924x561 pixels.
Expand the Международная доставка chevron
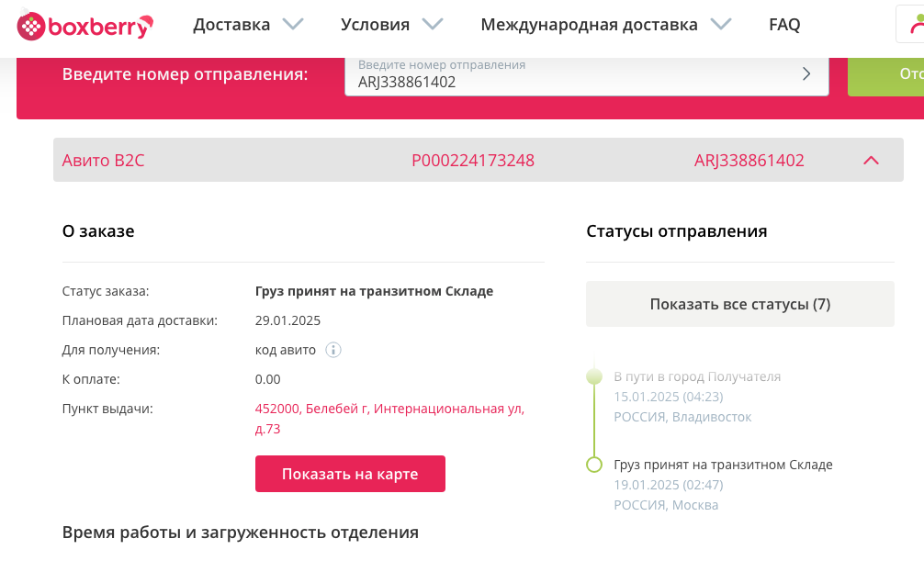[x=721, y=25]
